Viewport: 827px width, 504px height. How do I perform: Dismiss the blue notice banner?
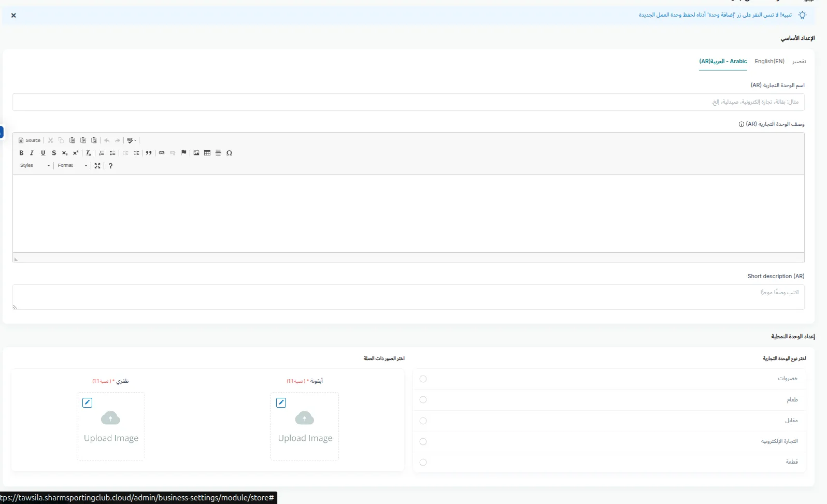click(13, 16)
